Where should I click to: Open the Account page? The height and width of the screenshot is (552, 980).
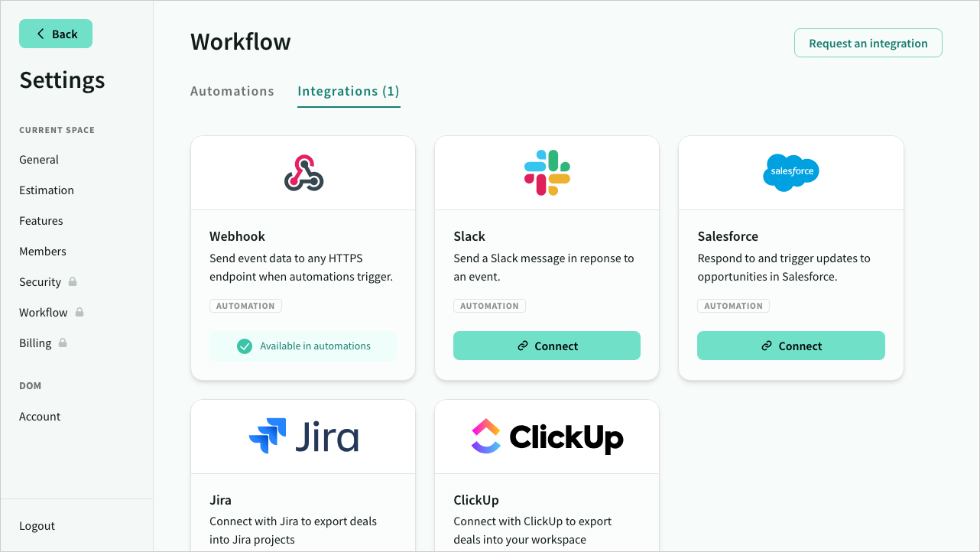tap(40, 417)
